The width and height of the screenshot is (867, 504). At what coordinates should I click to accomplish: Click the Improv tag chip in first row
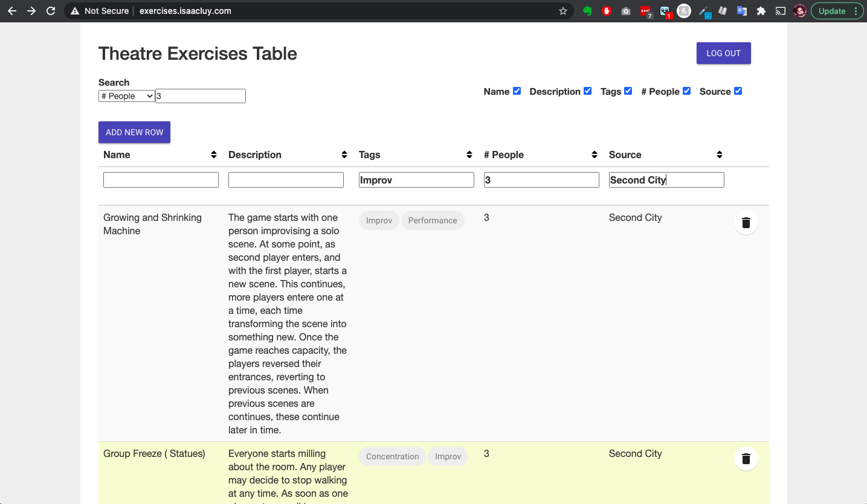pyautogui.click(x=379, y=220)
